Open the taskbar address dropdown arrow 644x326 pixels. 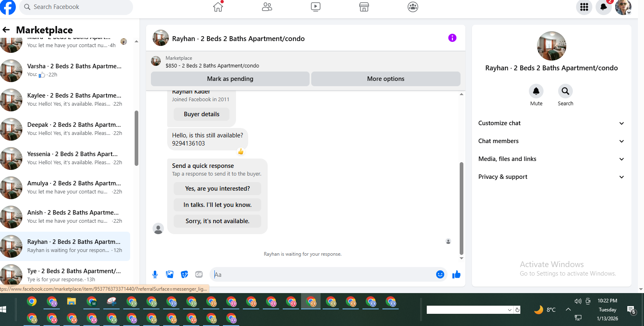pyautogui.click(x=510, y=310)
